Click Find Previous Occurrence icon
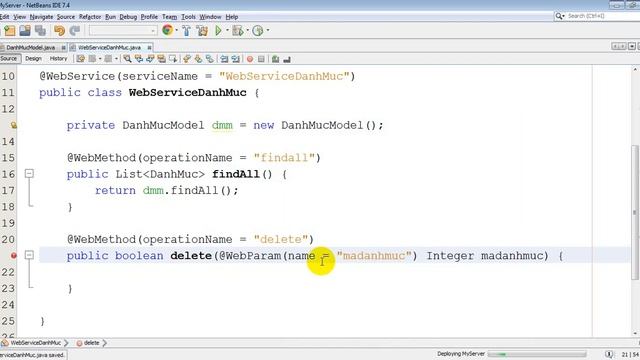 click(139, 59)
